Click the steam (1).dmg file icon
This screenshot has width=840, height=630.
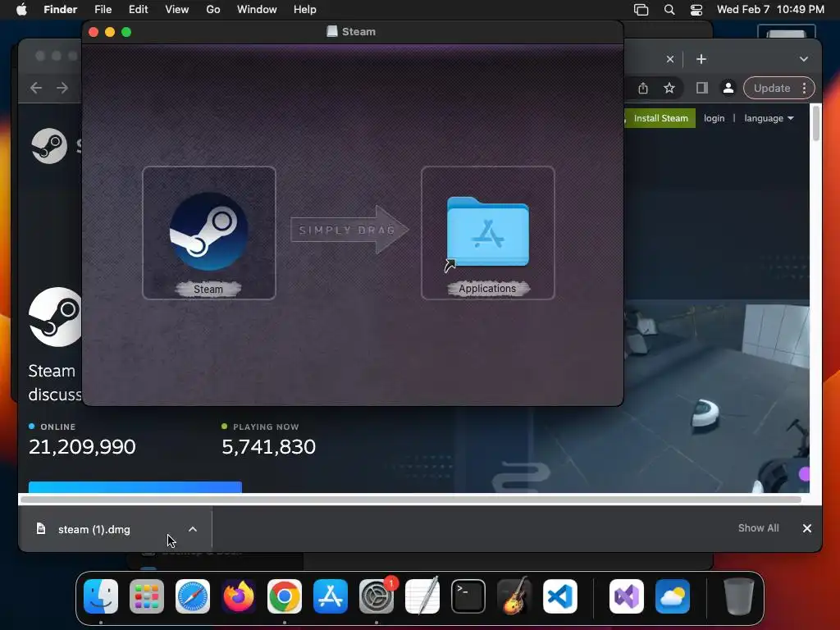point(41,529)
